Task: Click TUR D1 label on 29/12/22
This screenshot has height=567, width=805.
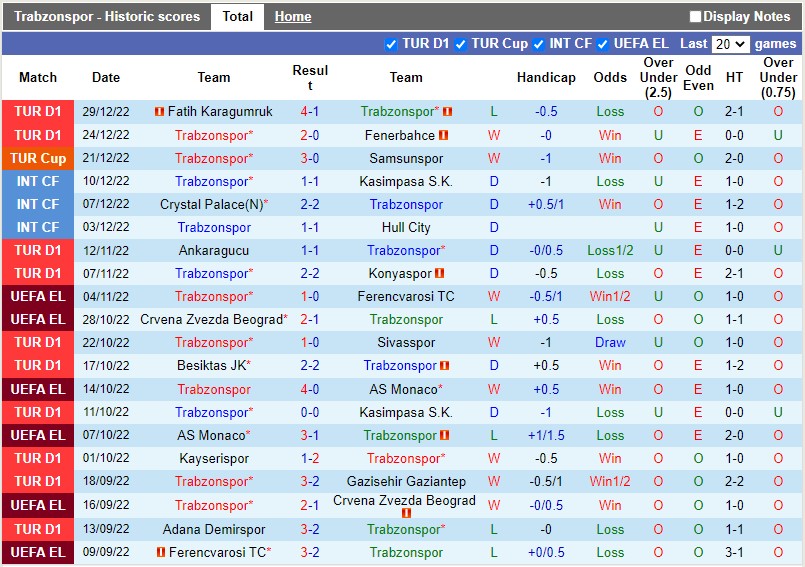Action: [38, 111]
